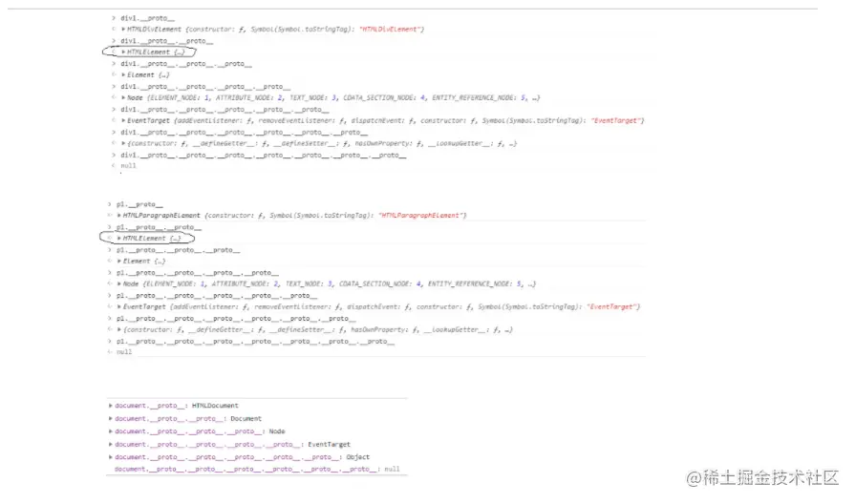Expand the row ending in Document
Viewport: 856px width, 504px height.
point(110,419)
